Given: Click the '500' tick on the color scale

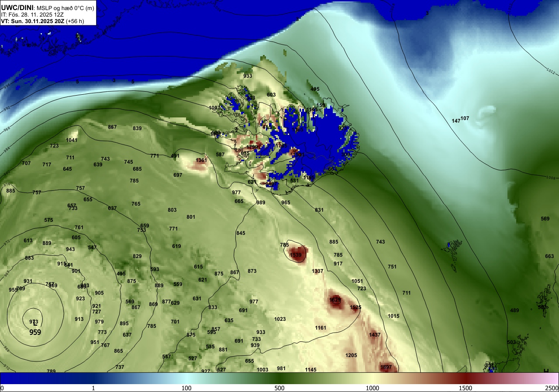Looking at the screenshot, I should tap(279, 388).
